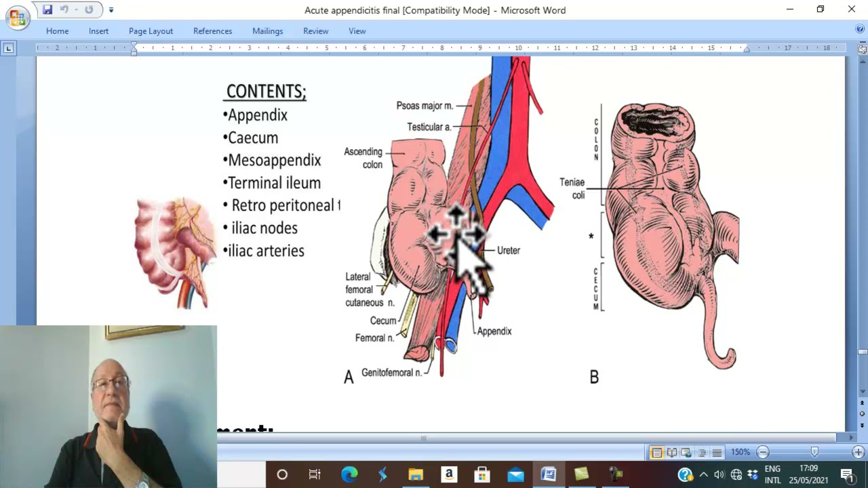This screenshot has width=868, height=488.
Task: Switch to the Review tab
Action: (x=315, y=31)
